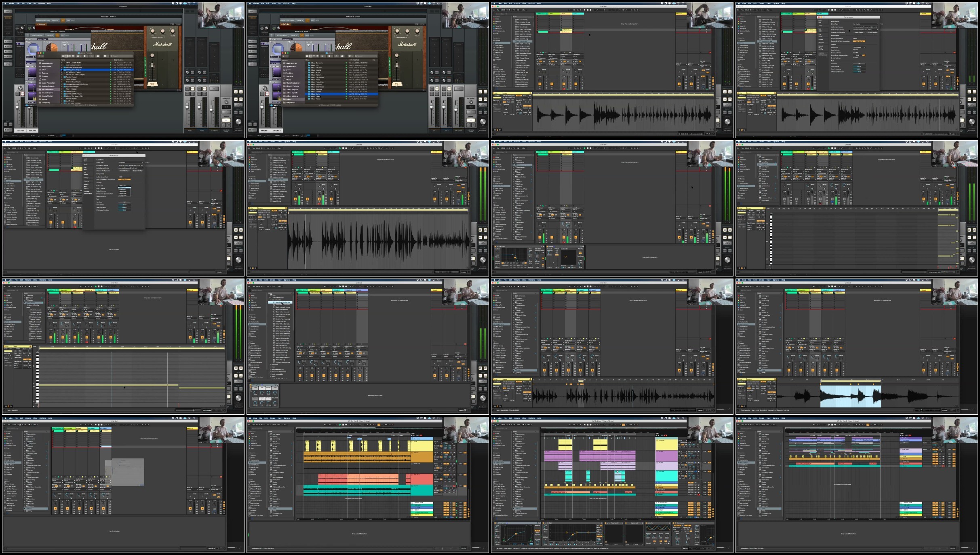In the fourteenth frame, expand the Compressor browser folder
The width and height of the screenshot is (980, 555).
click(269, 444)
